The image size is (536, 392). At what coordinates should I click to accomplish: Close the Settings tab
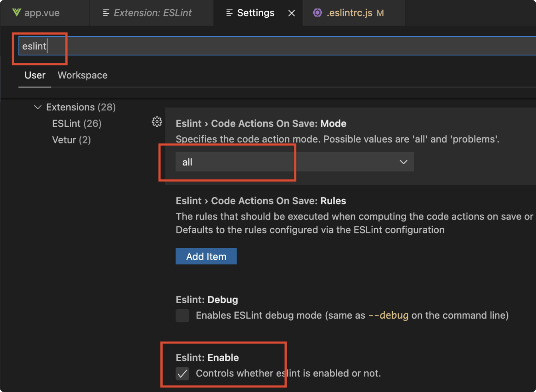tap(292, 13)
